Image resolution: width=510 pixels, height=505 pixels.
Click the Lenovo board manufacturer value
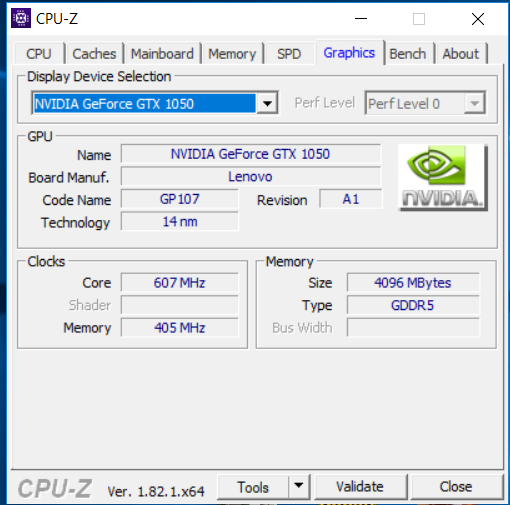pyautogui.click(x=251, y=177)
